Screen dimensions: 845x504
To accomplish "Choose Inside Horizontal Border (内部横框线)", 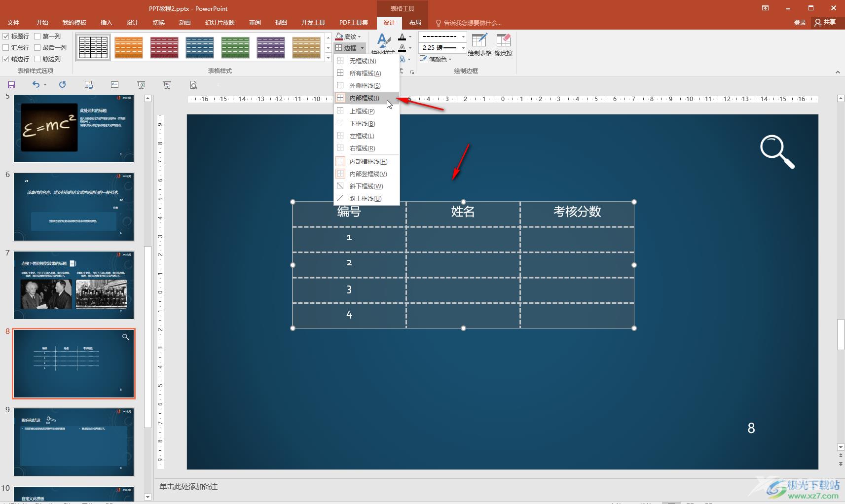I will tap(367, 161).
